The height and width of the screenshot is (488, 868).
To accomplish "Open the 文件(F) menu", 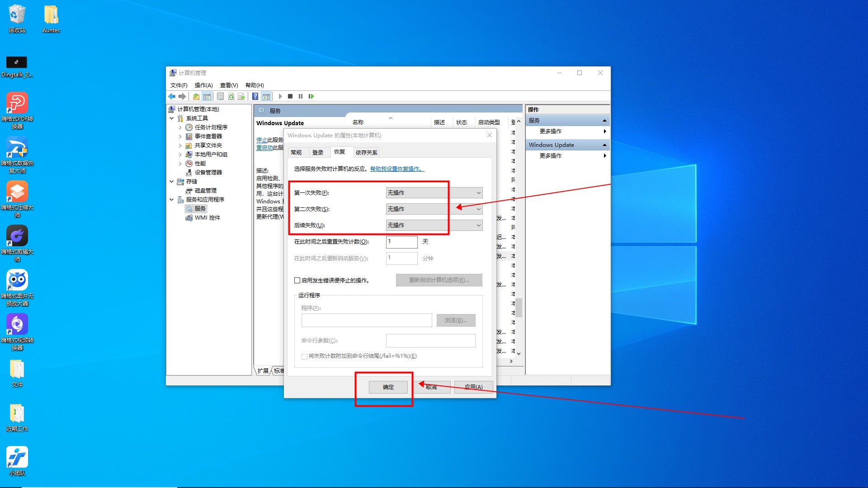I will click(x=179, y=85).
